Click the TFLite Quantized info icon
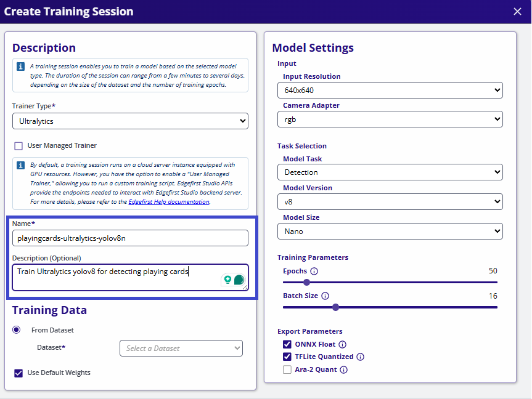The width and height of the screenshot is (532, 399). (361, 357)
